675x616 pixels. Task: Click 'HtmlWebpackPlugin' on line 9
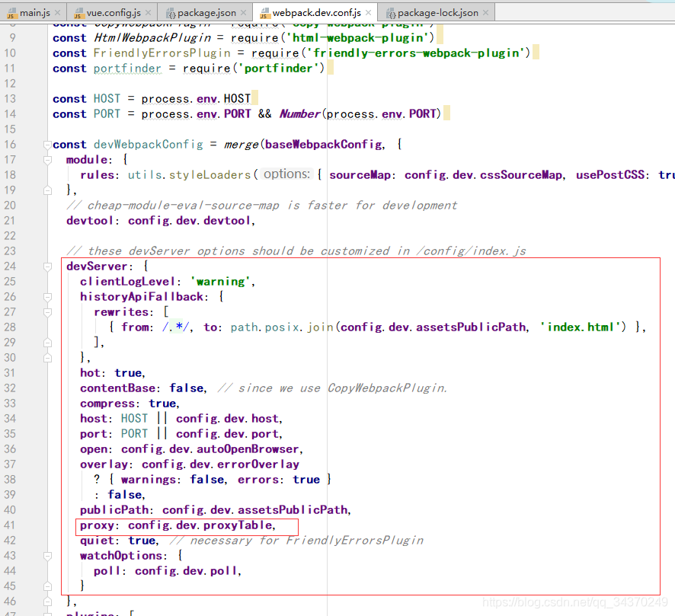152,38
